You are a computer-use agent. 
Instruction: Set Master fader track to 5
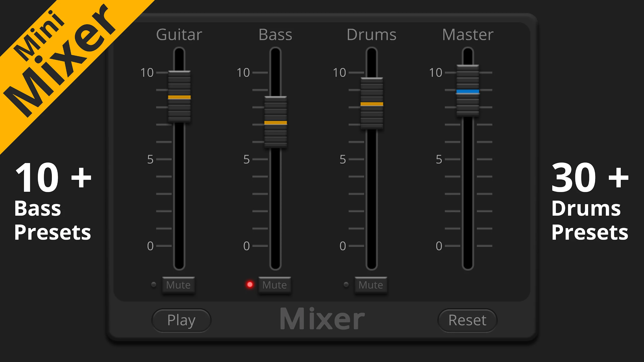click(468, 159)
